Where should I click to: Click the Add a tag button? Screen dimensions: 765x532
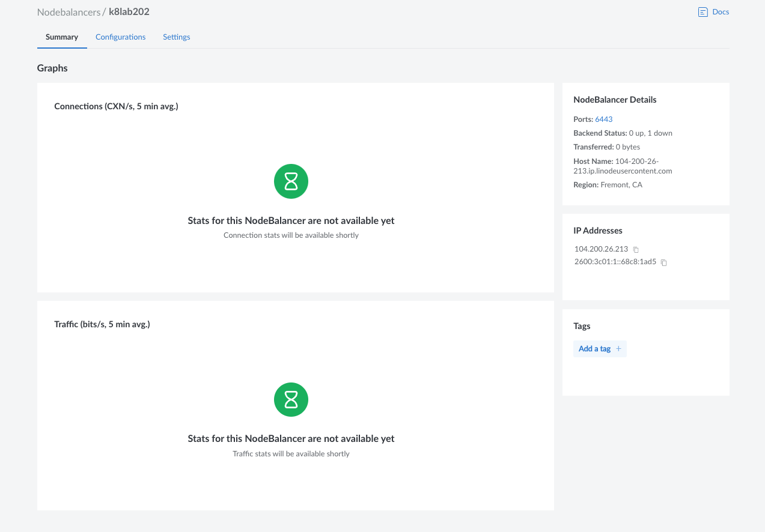(594, 349)
